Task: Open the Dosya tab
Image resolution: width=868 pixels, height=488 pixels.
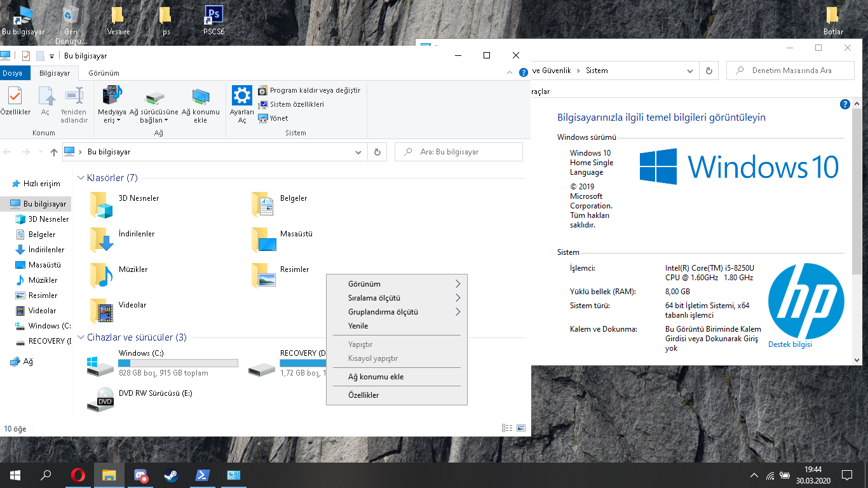Action: (12, 73)
